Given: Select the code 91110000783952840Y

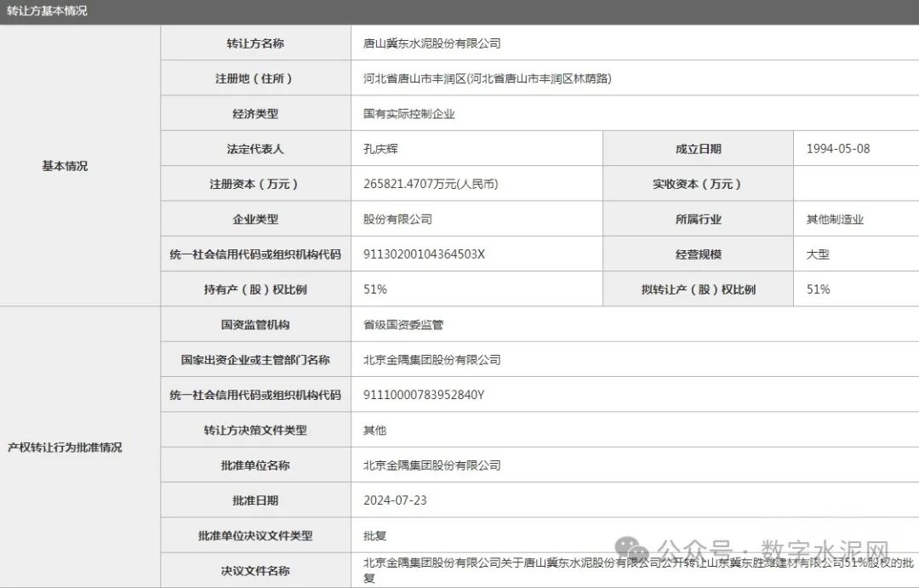Looking at the screenshot, I should (424, 395).
